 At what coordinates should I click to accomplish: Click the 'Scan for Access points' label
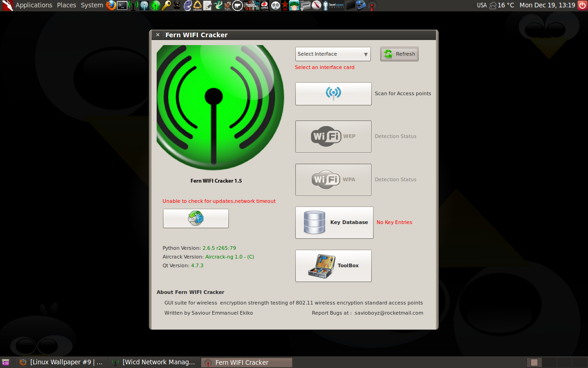[403, 93]
